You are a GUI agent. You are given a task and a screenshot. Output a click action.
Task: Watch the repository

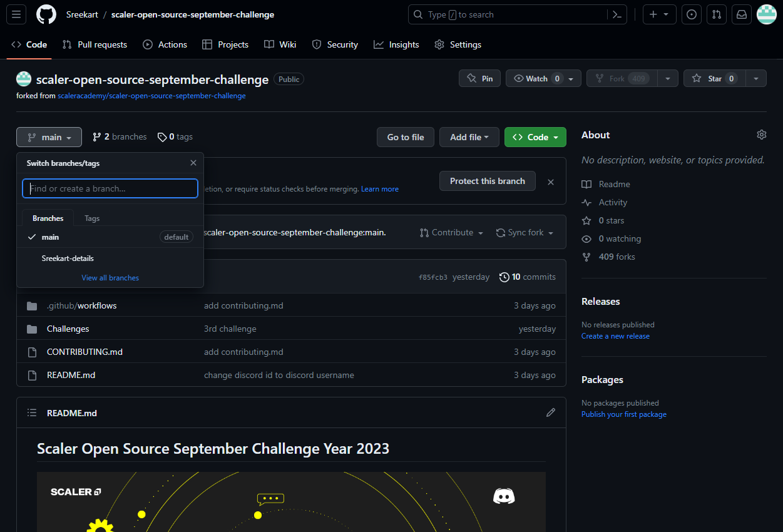(x=537, y=78)
